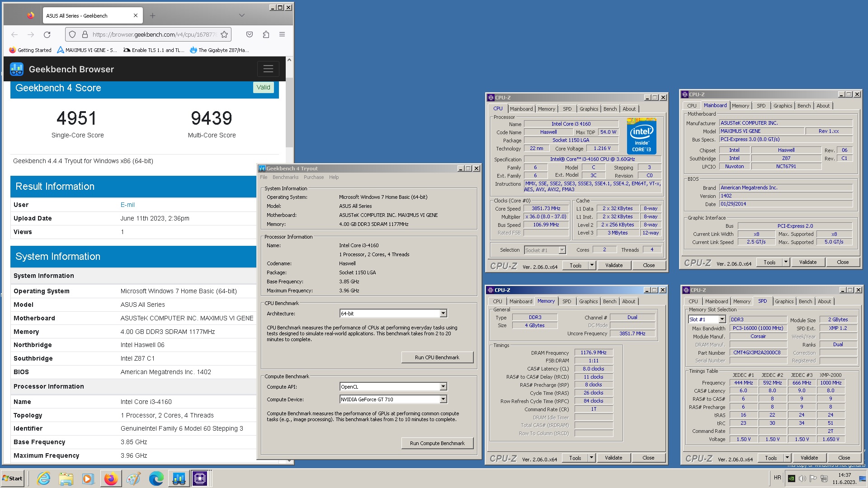The height and width of the screenshot is (488, 868).
Task: Open the Getting Started bookmark
Action: [30, 50]
